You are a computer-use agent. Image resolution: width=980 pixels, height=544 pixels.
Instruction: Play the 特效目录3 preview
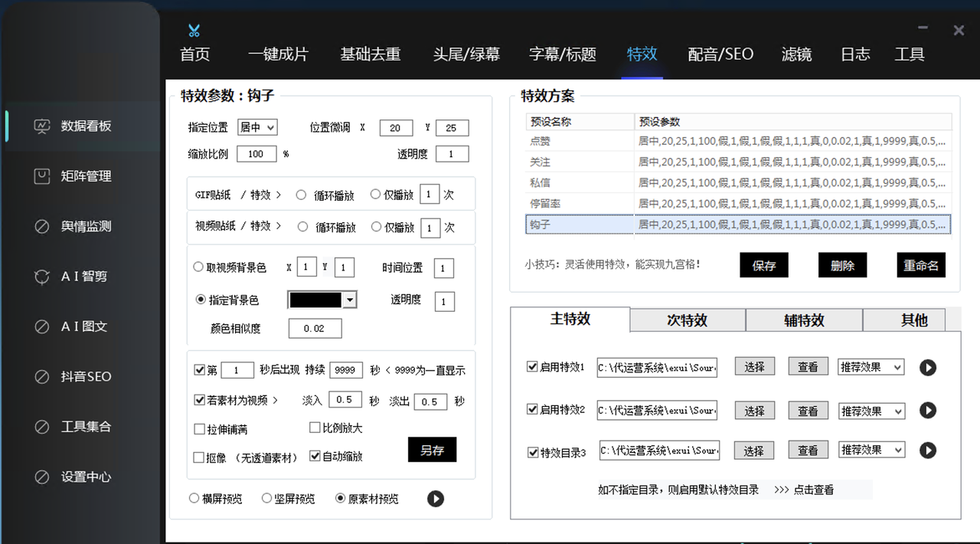tap(927, 451)
